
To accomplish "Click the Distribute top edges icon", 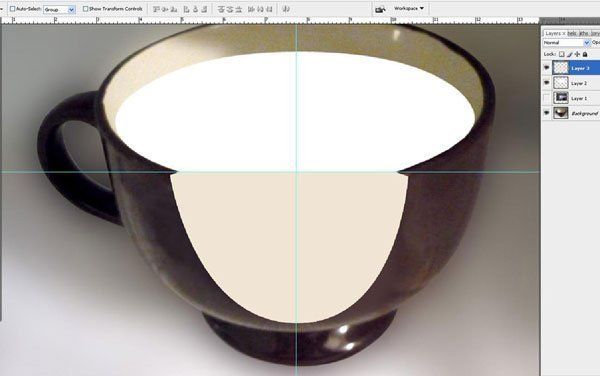I will point(221,9).
